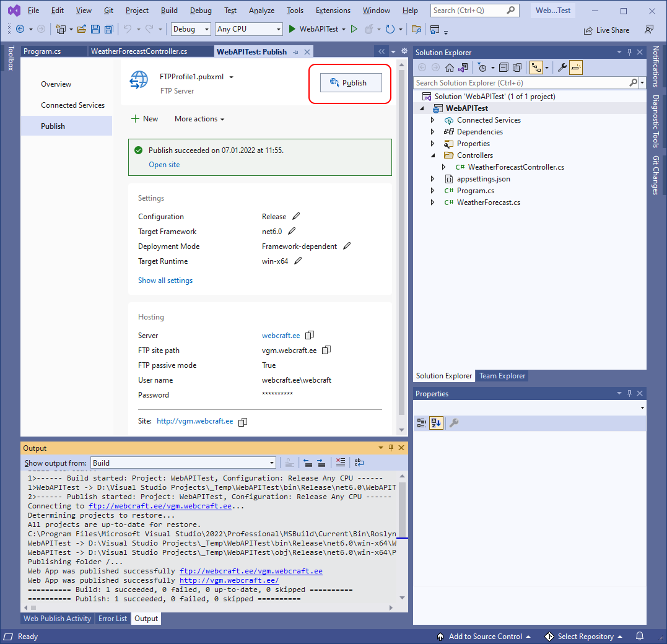The image size is (667, 644).
Task: Copy the FTP site path value
Action: coord(326,350)
